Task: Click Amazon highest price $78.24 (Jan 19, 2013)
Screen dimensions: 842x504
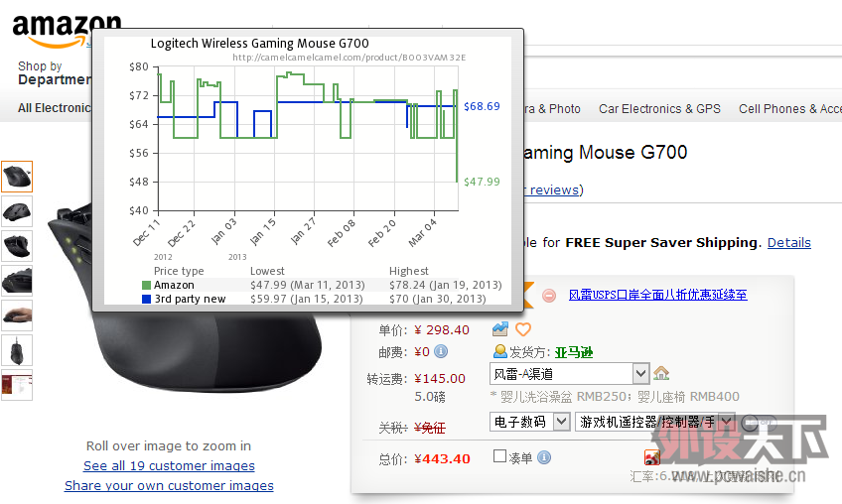Action: [445, 285]
